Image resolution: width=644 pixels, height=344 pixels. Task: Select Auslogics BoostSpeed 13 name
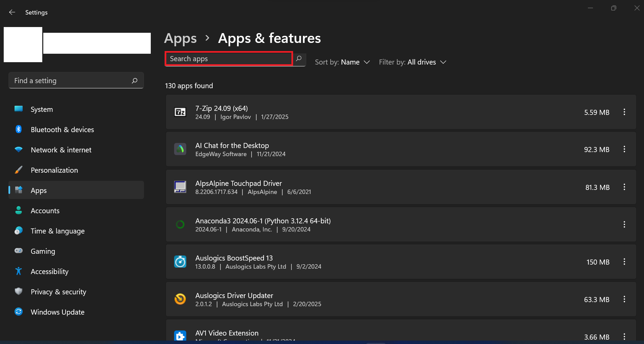click(x=234, y=258)
